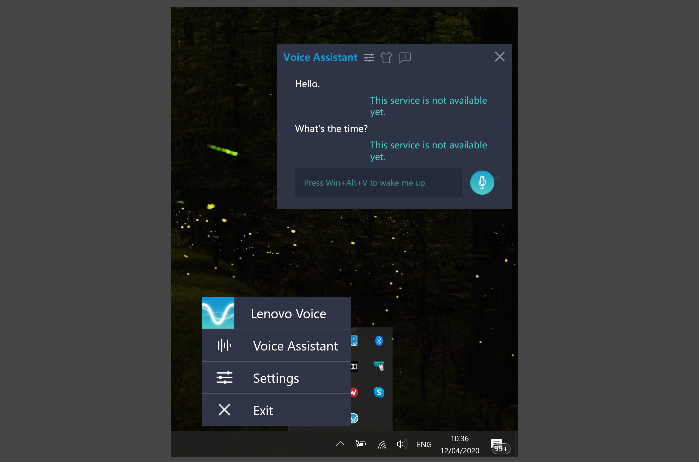Open the notification center 99+ icon
699x462 pixels.
click(x=500, y=445)
